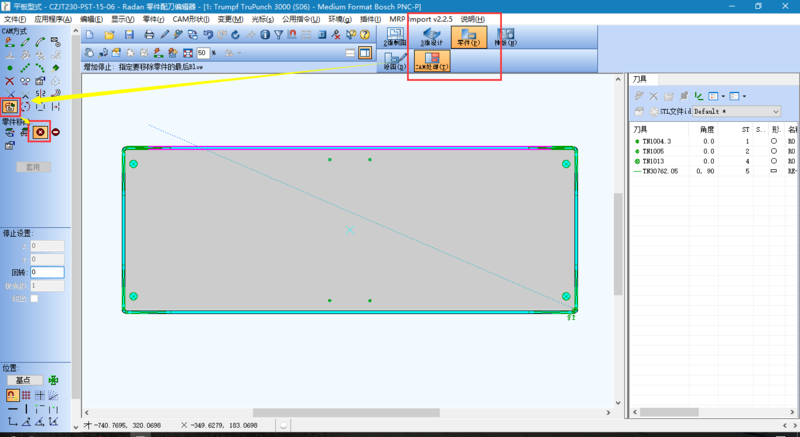Toggle the highlighted split view layout button

pos(366,52)
